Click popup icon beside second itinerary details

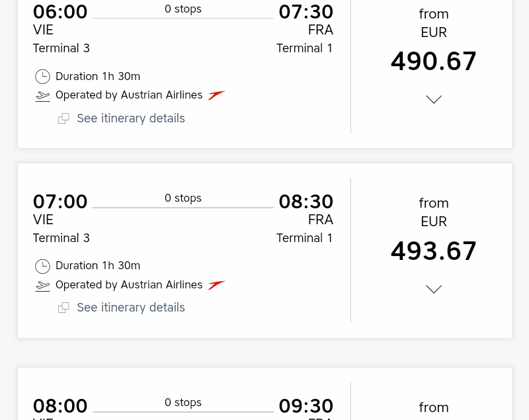pyautogui.click(x=63, y=308)
